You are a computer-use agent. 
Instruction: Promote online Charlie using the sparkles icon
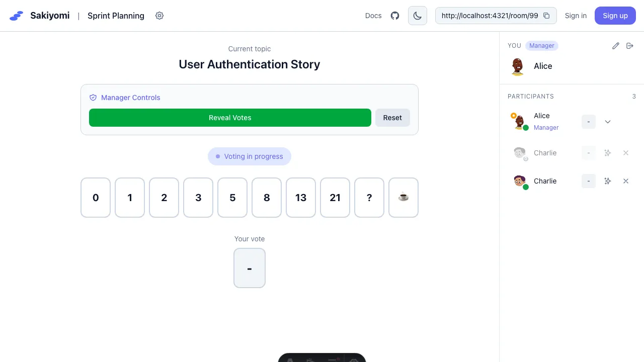(x=607, y=181)
